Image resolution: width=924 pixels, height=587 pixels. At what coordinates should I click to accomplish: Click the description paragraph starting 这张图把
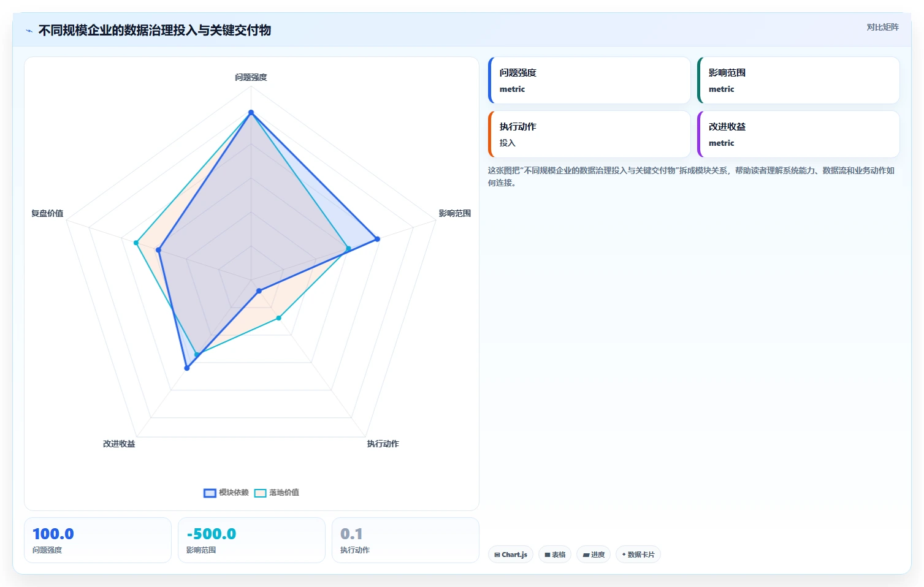pos(691,176)
